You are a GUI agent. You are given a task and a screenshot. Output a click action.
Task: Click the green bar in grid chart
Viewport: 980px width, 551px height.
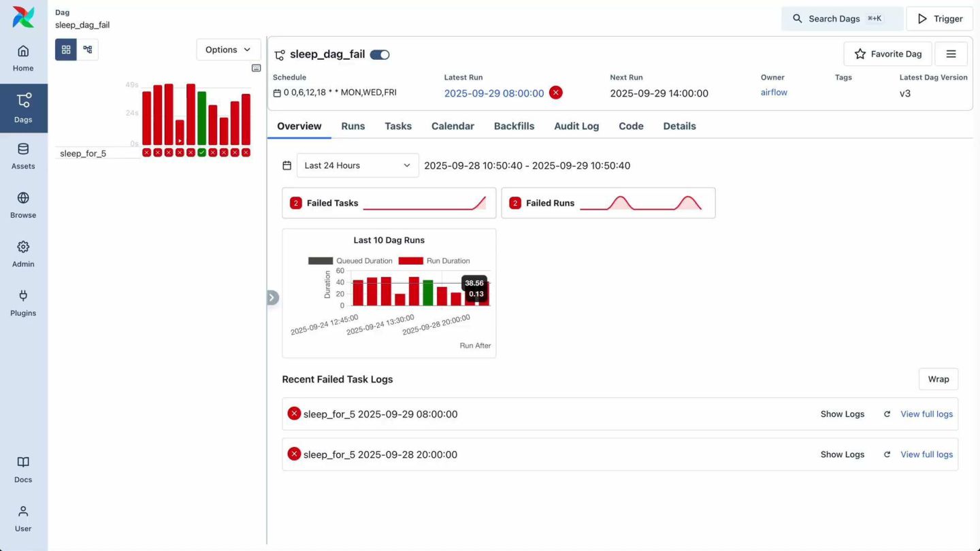[201, 118]
